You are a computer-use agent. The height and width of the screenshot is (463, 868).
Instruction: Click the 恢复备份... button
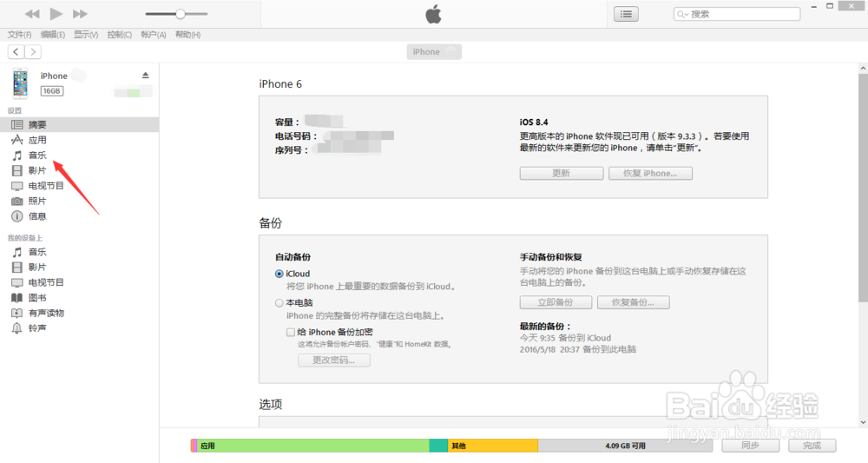(x=634, y=302)
